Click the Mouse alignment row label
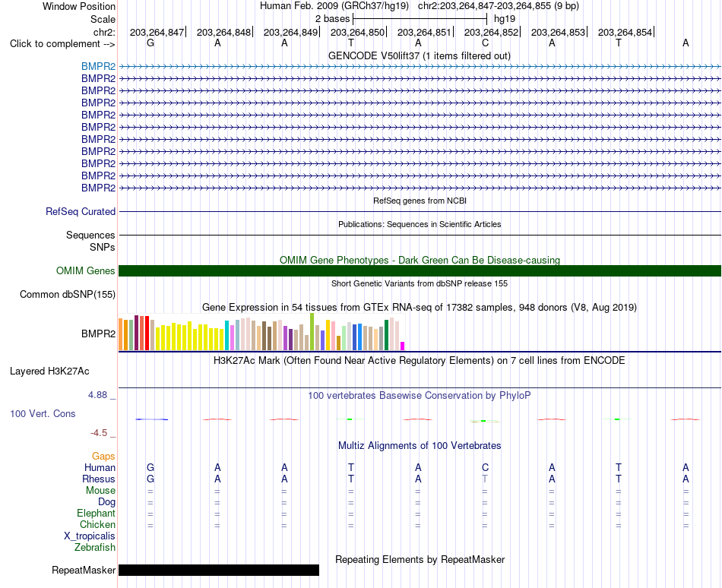 point(100,491)
